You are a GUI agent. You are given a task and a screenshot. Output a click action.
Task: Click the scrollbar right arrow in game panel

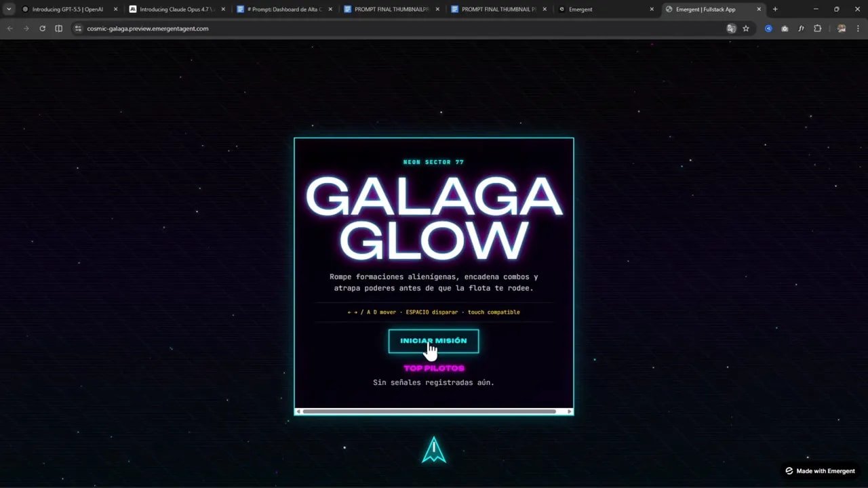[x=570, y=411]
